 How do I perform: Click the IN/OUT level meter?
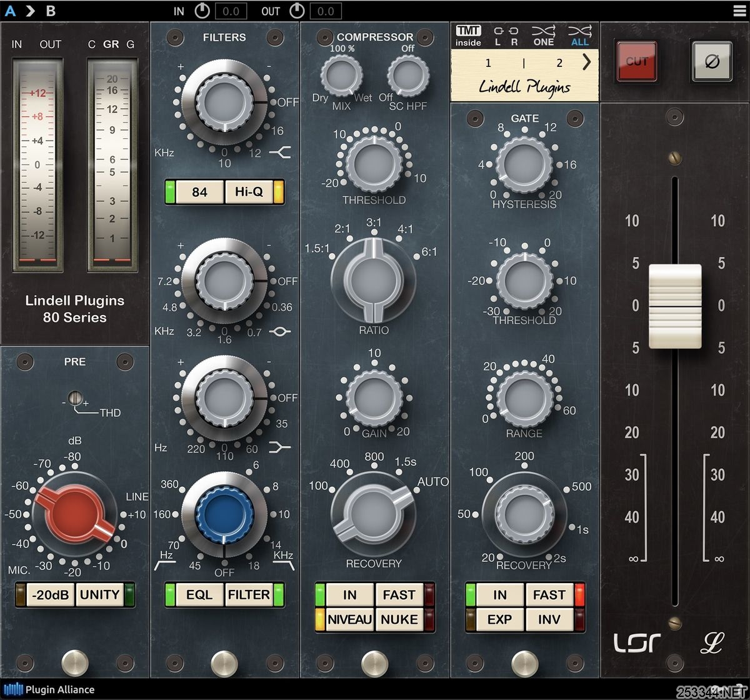tap(37, 166)
